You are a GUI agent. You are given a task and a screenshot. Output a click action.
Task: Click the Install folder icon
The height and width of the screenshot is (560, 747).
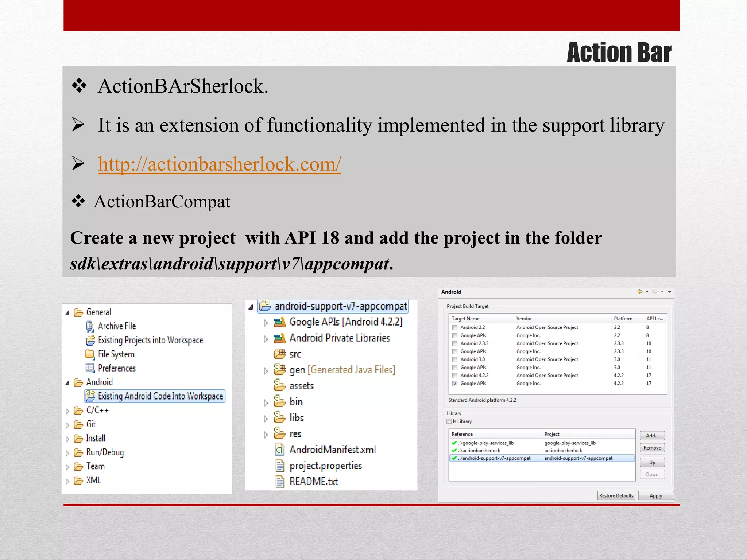(x=78, y=439)
